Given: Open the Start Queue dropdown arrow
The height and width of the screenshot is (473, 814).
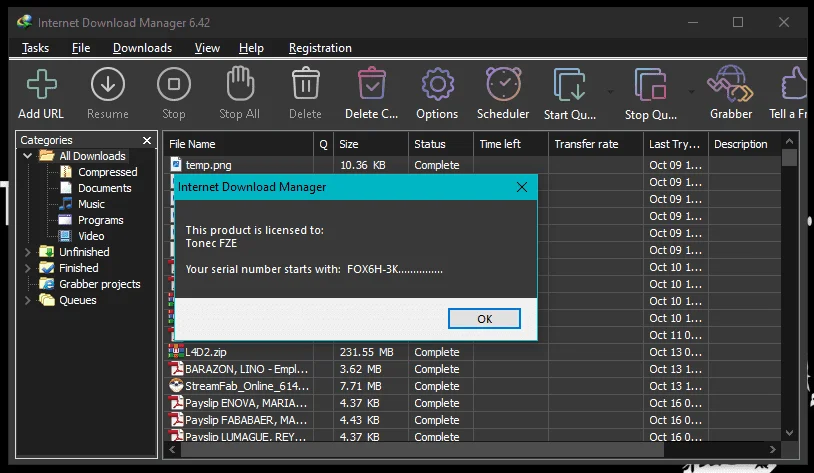Looking at the screenshot, I should click(x=610, y=92).
